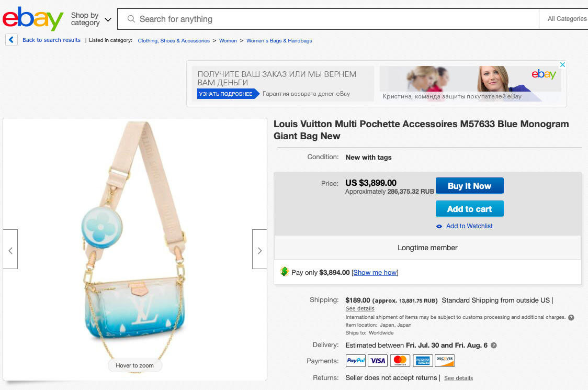Show the next product image
The image size is (588, 390).
point(259,250)
